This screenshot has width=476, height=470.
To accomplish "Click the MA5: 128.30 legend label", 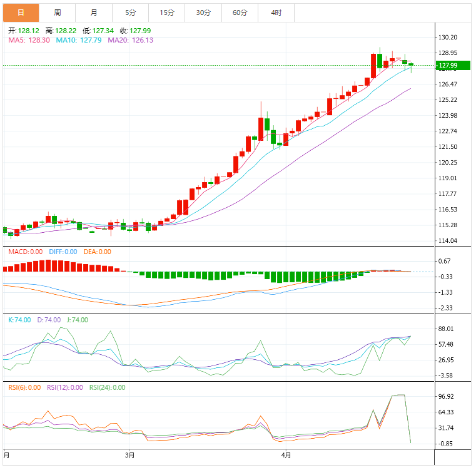I will (29, 40).
